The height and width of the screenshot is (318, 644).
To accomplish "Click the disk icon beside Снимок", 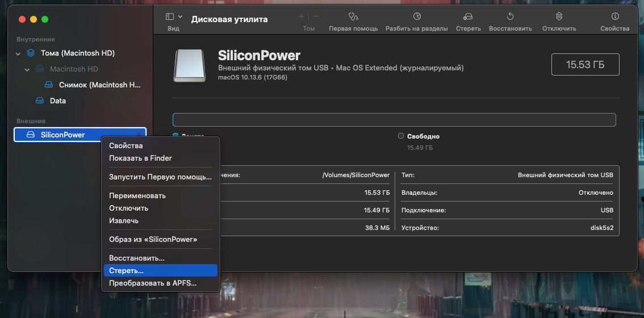I will click(x=49, y=85).
